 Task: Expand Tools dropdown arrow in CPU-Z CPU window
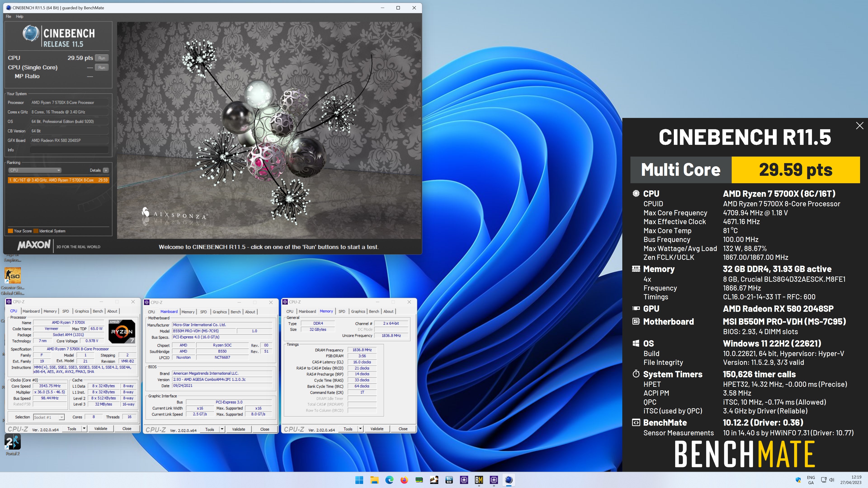click(x=84, y=429)
